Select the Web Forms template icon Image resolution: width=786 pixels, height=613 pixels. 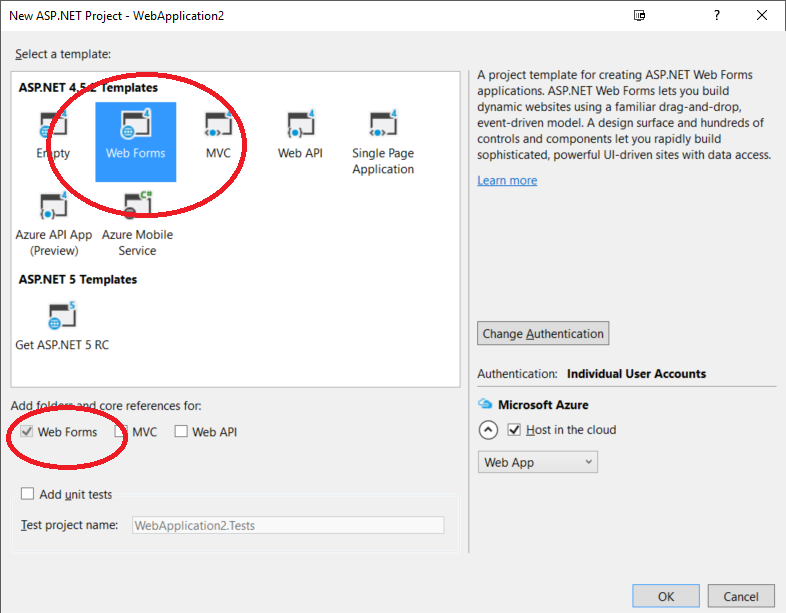click(135, 124)
